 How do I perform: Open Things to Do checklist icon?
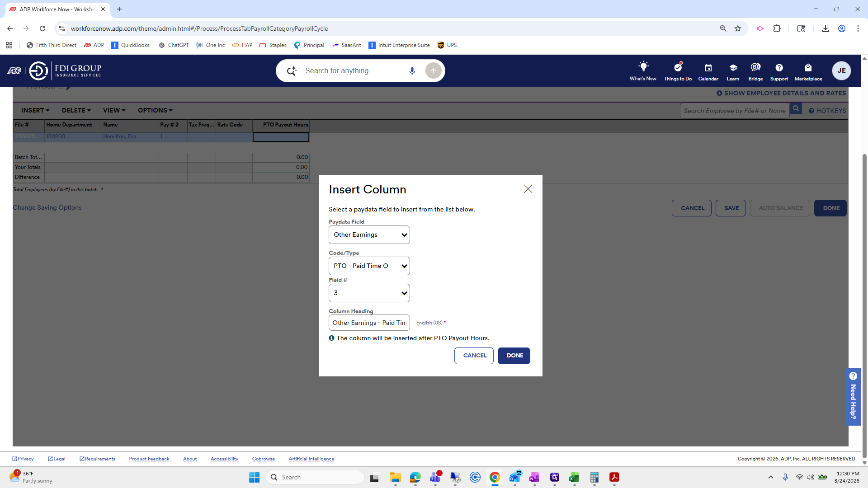678,67
